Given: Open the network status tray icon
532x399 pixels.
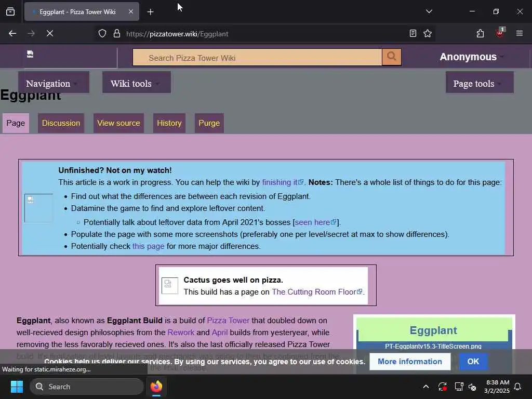Looking at the screenshot, I should pyautogui.click(x=459, y=387).
